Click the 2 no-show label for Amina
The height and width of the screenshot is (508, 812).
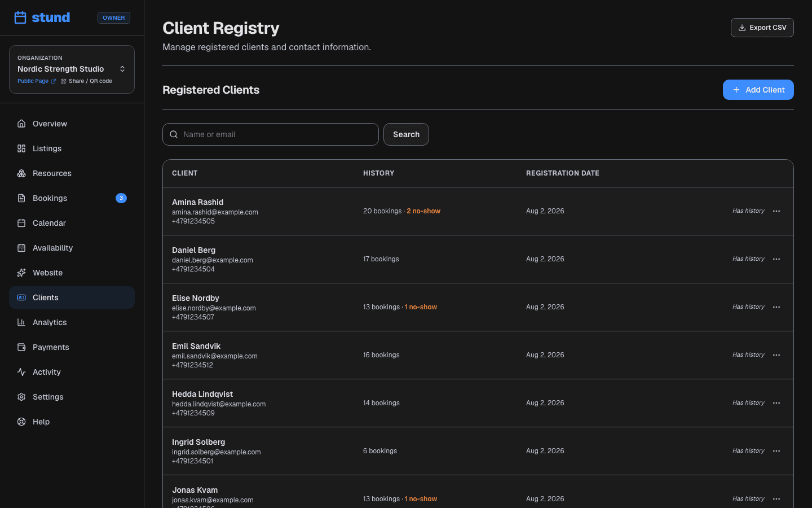423,211
